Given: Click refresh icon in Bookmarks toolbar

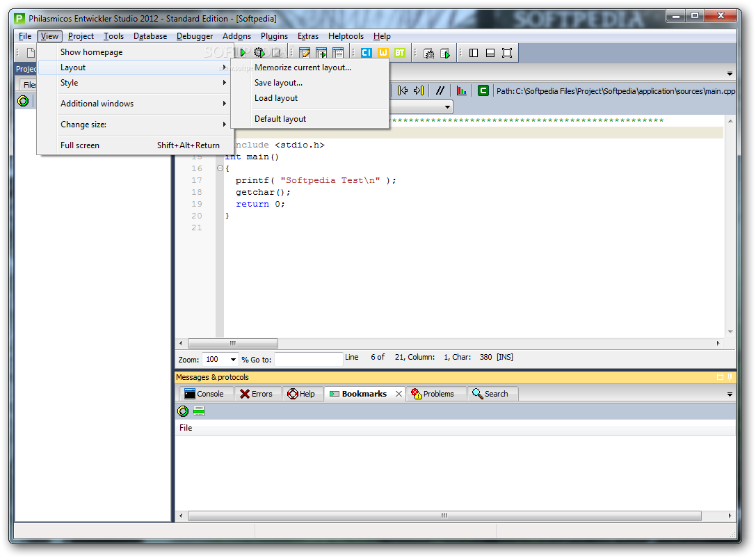Looking at the screenshot, I should [183, 411].
